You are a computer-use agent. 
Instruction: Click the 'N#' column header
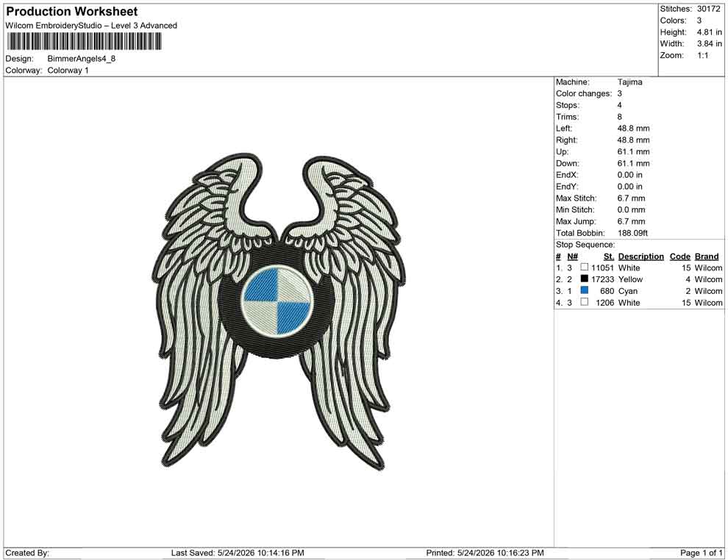point(572,256)
